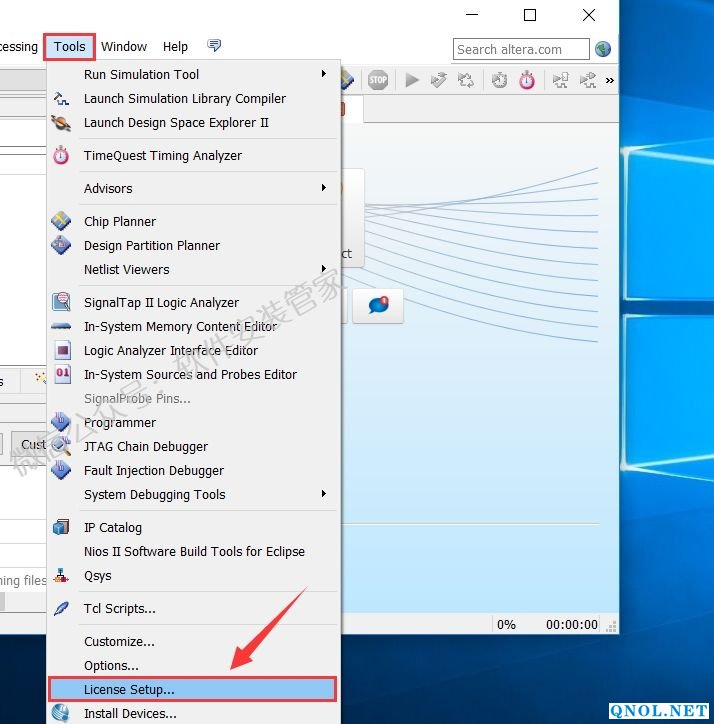Click the Start Compilation play icon

[x=412, y=81]
